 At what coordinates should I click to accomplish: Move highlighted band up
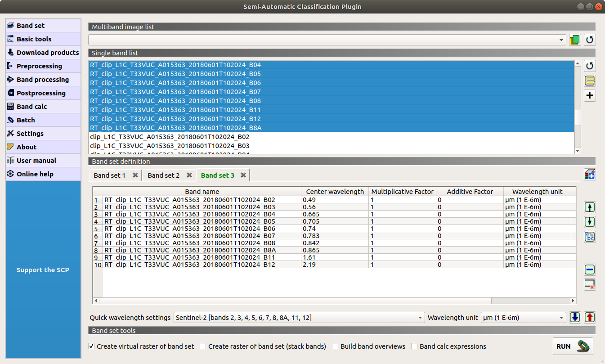click(x=589, y=207)
